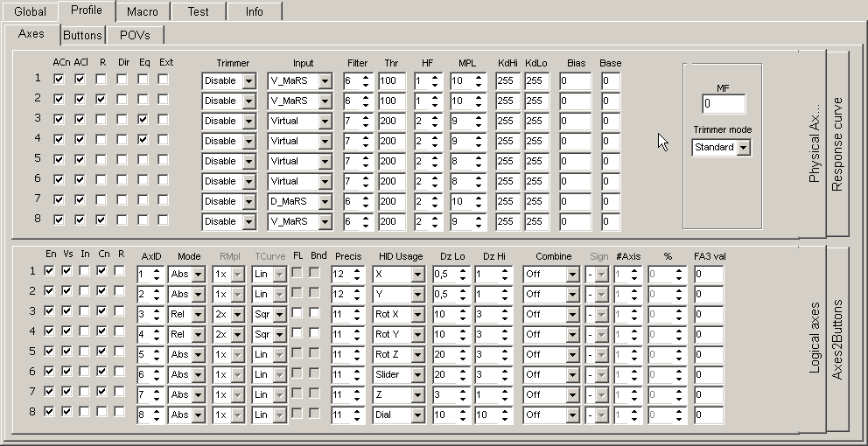868x446 pixels.
Task: Decrease MPL value for physical axis 5
Action: pyautogui.click(x=479, y=165)
